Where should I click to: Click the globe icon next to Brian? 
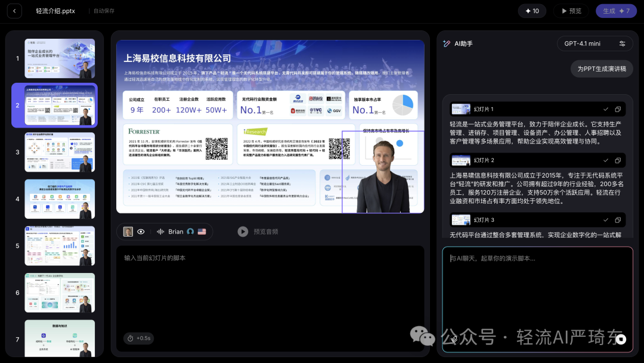(189, 231)
